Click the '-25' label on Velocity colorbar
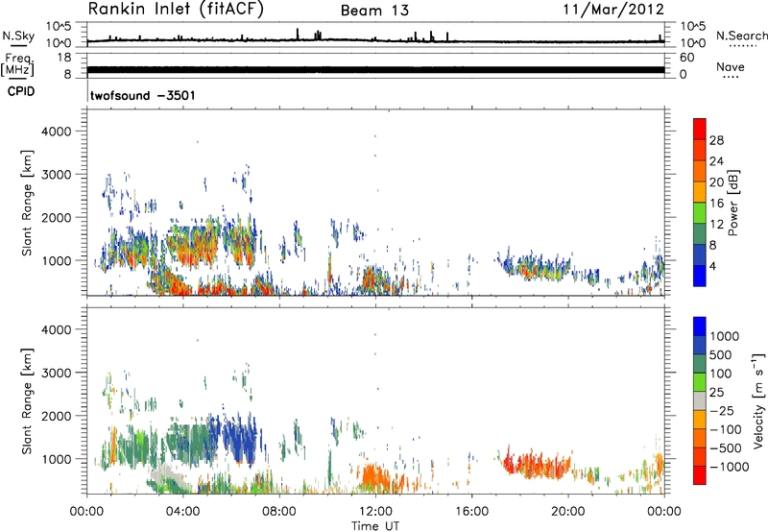The height and width of the screenshot is (532, 768). (721, 411)
